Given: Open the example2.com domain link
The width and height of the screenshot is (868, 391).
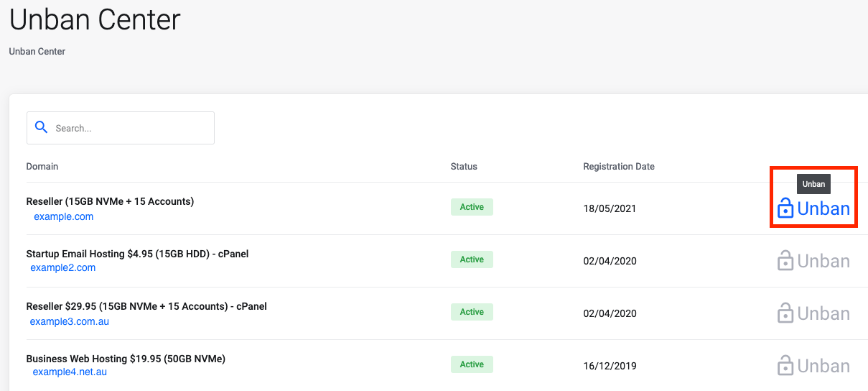Looking at the screenshot, I should tap(63, 267).
